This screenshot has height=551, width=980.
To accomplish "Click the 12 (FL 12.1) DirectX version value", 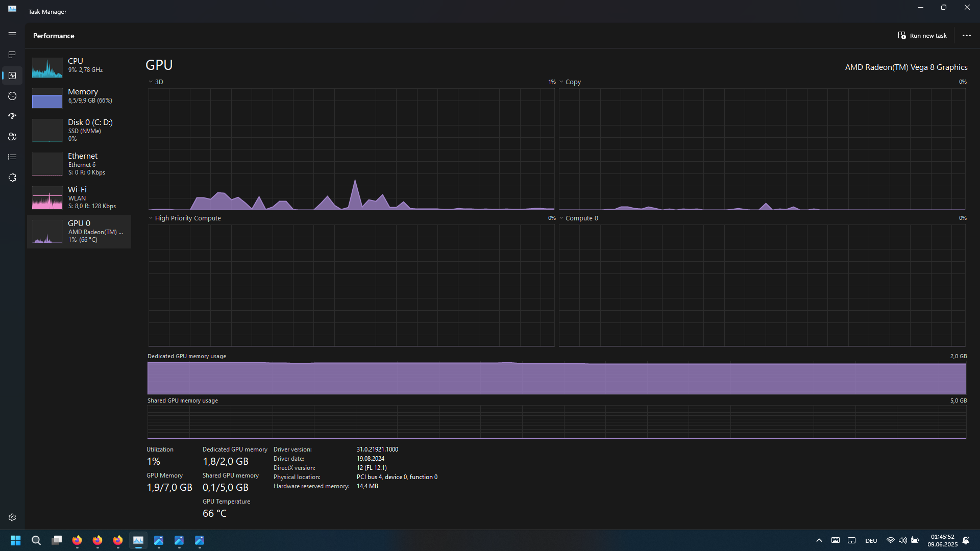I will [372, 468].
